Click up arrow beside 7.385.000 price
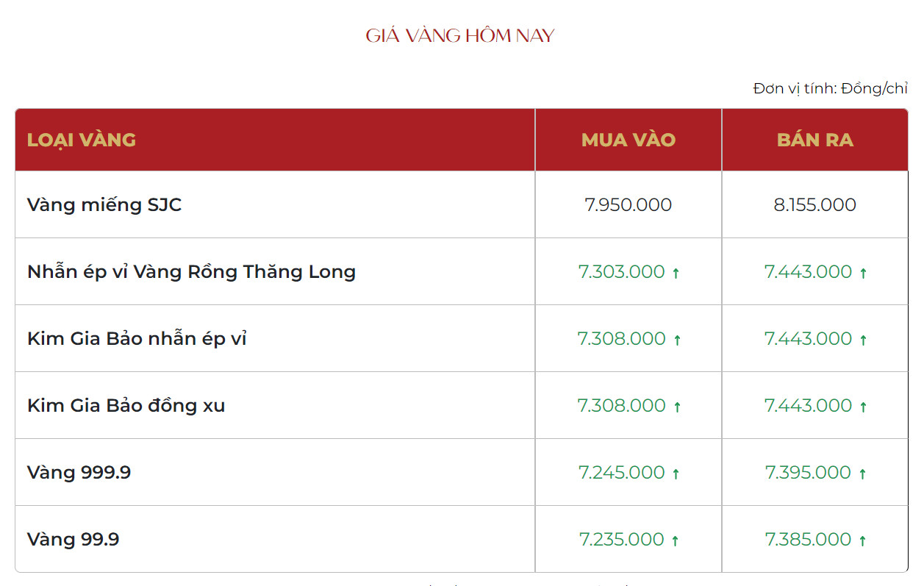Viewport: 924px width, 586px height. (x=862, y=540)
